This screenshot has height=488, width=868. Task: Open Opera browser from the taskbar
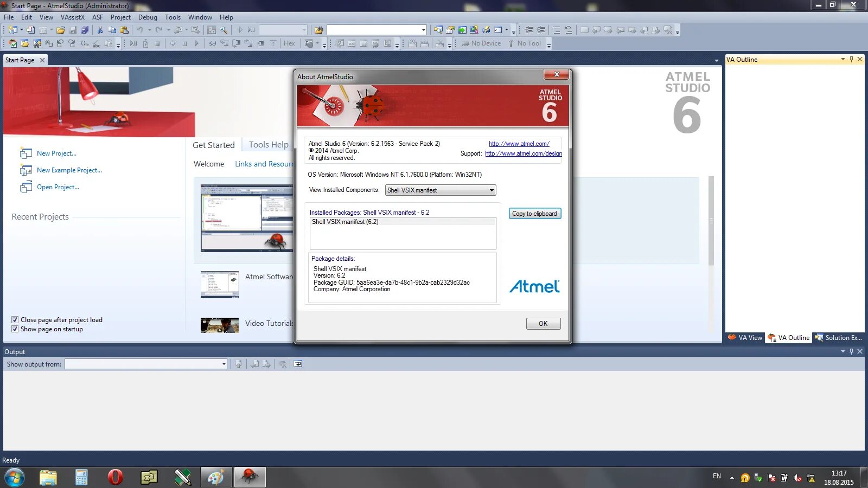(x=115, y=477)
